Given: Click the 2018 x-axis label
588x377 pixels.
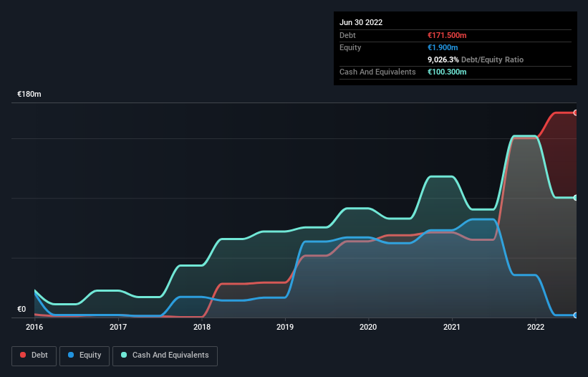Looking at the screenshot, I should coord(202,327).
